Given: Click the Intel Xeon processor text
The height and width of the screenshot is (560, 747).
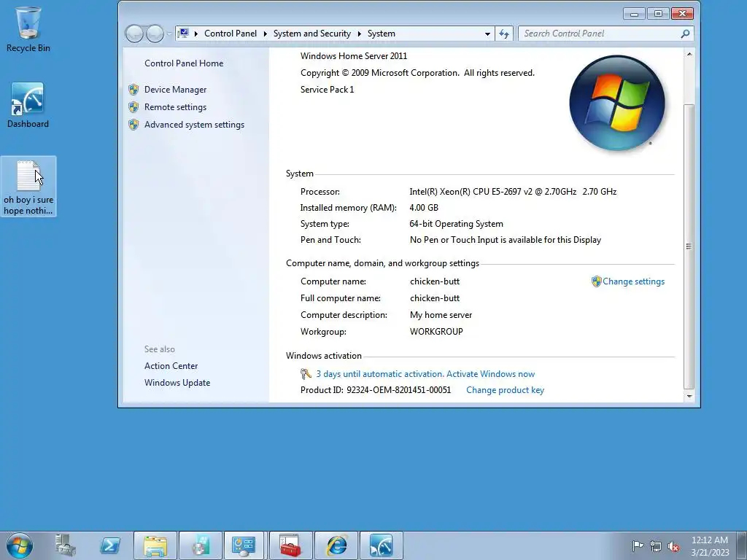Looking at the screenshot, I should (513, 192).
